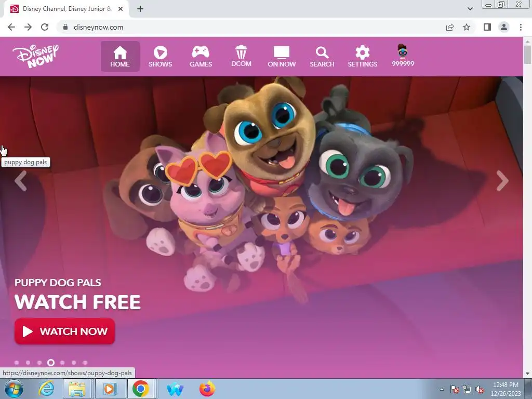The height and width of the screenshot is (399, 532).
Task: Select the active fourth carousel dot
Action: tap(51, 363)
